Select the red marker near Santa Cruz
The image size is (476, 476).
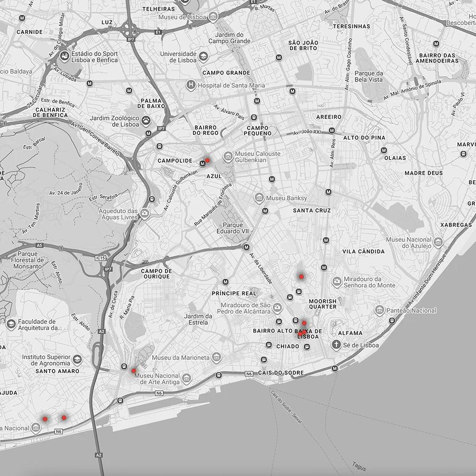[301, 276]
